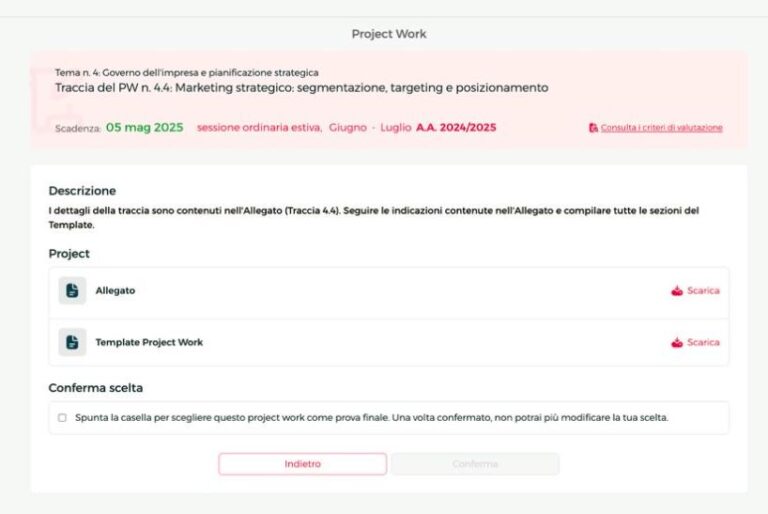The height and width of the screenshot is (514, 768).
Task: Click the Descrizione section heading
Action: click(x=82, y=190)
